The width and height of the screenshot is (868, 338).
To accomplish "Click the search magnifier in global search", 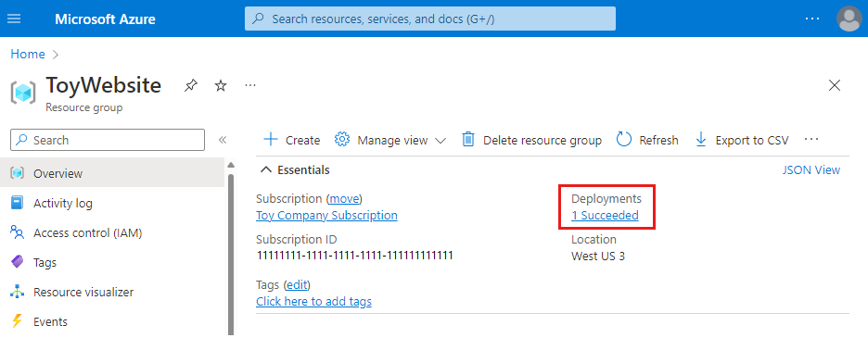I will [x=258, y=19].
